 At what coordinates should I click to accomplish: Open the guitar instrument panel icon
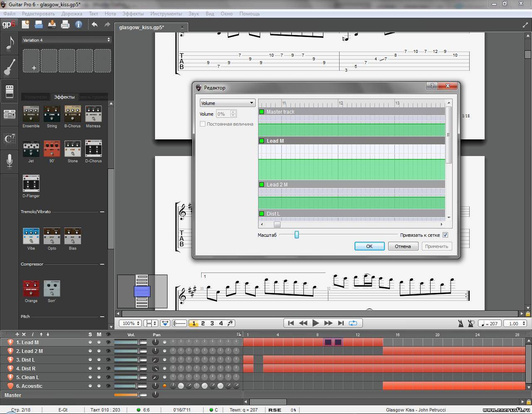click(10, 67)
